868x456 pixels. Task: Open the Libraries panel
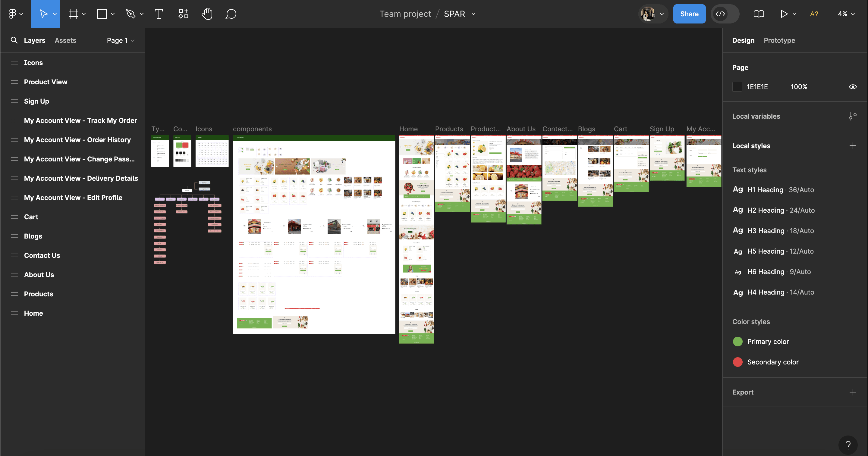759,14
